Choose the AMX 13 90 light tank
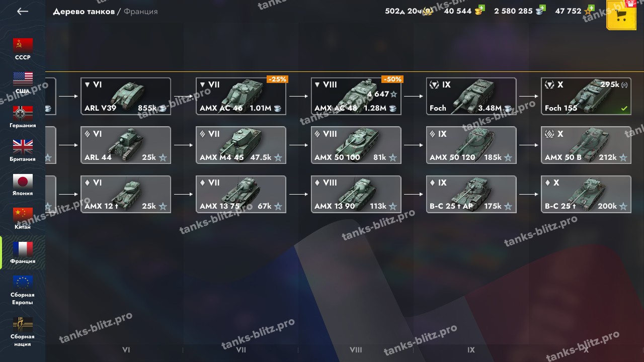This screenshot has height=362, width=644. coord(356,194)
